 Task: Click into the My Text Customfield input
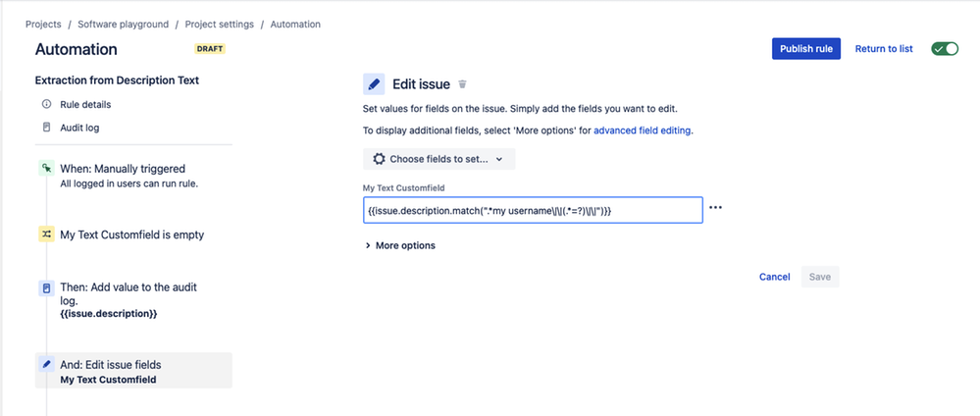click(x=533, y=212)
